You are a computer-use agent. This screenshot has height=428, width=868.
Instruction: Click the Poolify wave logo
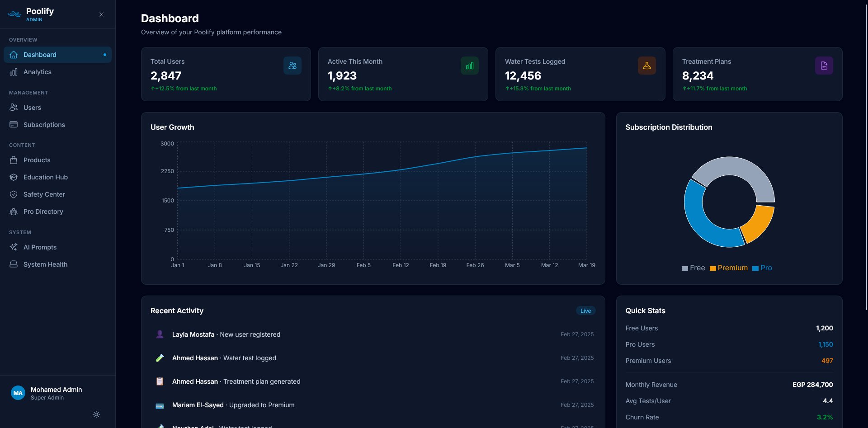[14, 14]
